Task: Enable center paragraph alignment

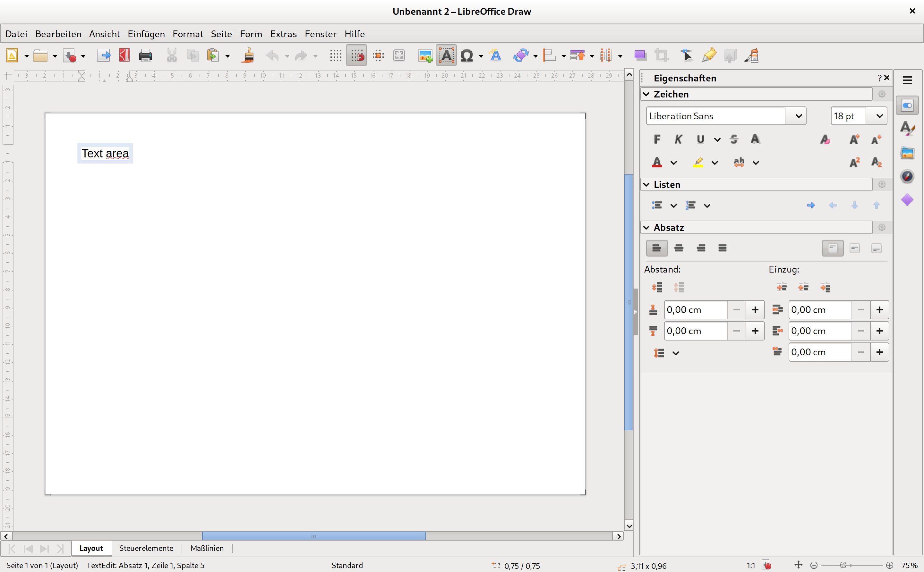Action: [x=679, y=248]
